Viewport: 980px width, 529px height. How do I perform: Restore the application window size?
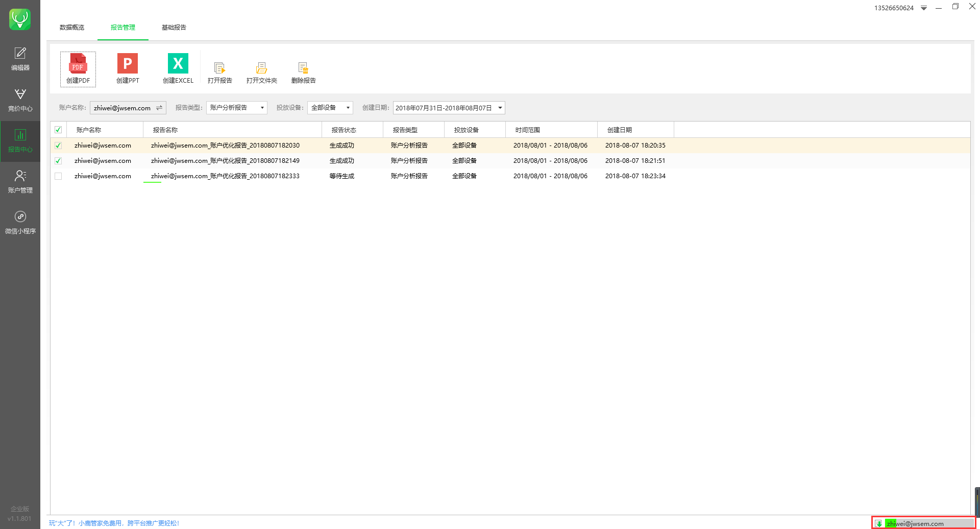(x=955, y=7)
